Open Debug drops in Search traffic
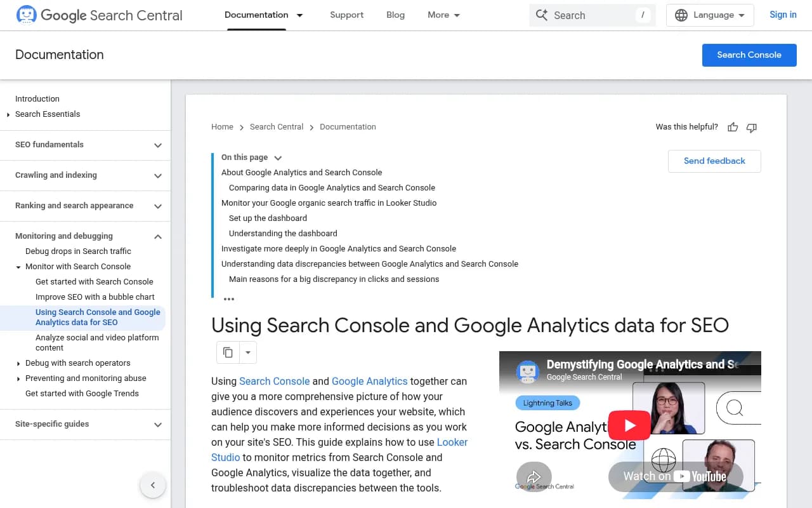812x508 pixels. point(78,251)
